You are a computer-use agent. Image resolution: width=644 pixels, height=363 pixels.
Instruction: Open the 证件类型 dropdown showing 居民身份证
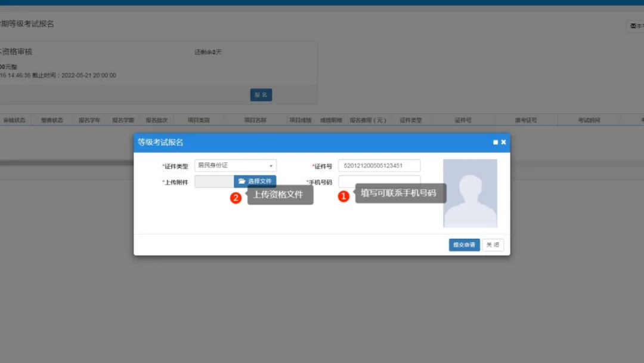point(236,165)
